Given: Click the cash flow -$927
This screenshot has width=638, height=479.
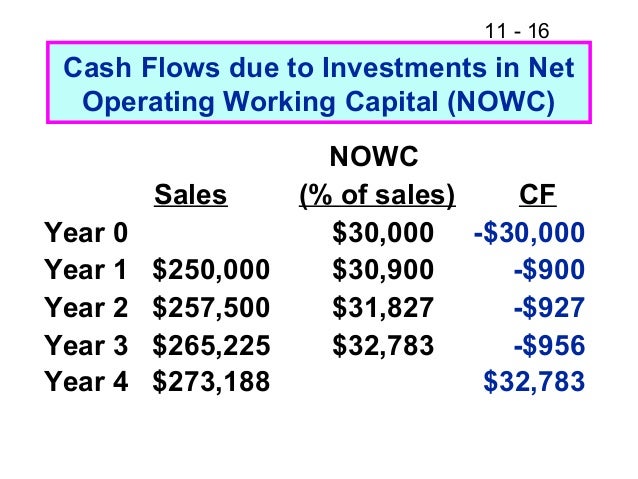Looking at the screenshot, I should (x=549, y=308).
